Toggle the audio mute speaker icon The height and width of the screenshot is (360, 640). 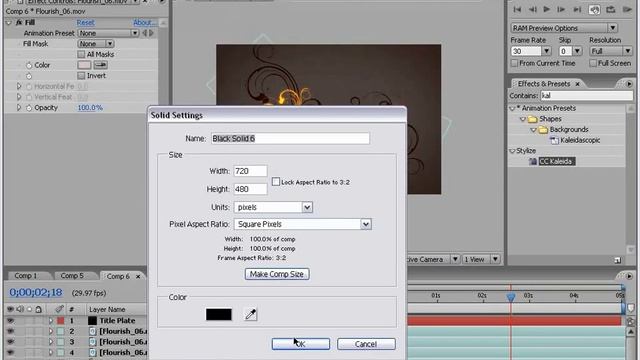(x=594, y=9)
